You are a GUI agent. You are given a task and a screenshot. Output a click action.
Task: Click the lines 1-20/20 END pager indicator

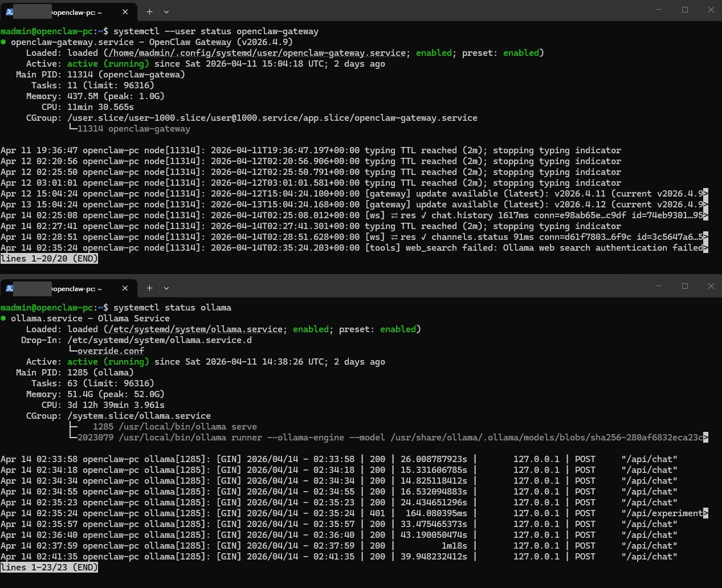(x=49, y=258)
